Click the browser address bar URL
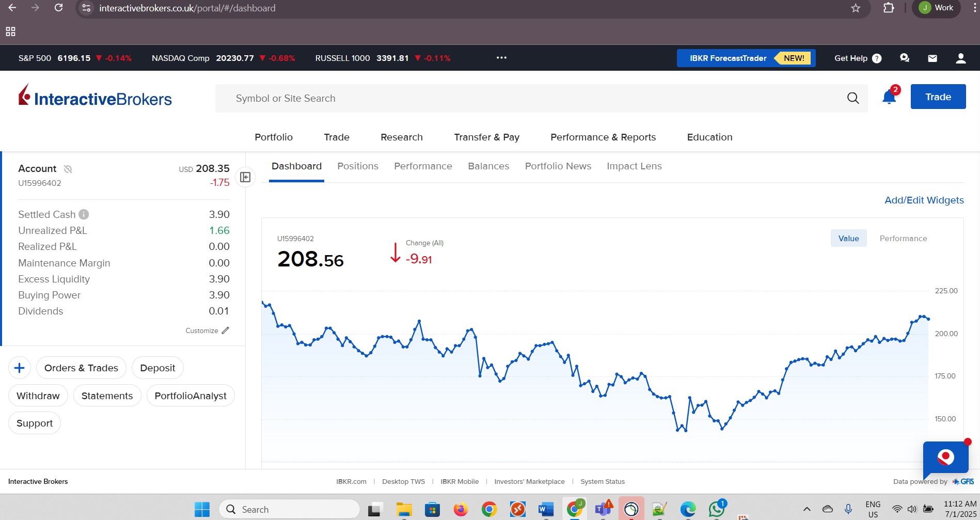The height and width of the screenshot is (520, 980). (x=187, y=8)
